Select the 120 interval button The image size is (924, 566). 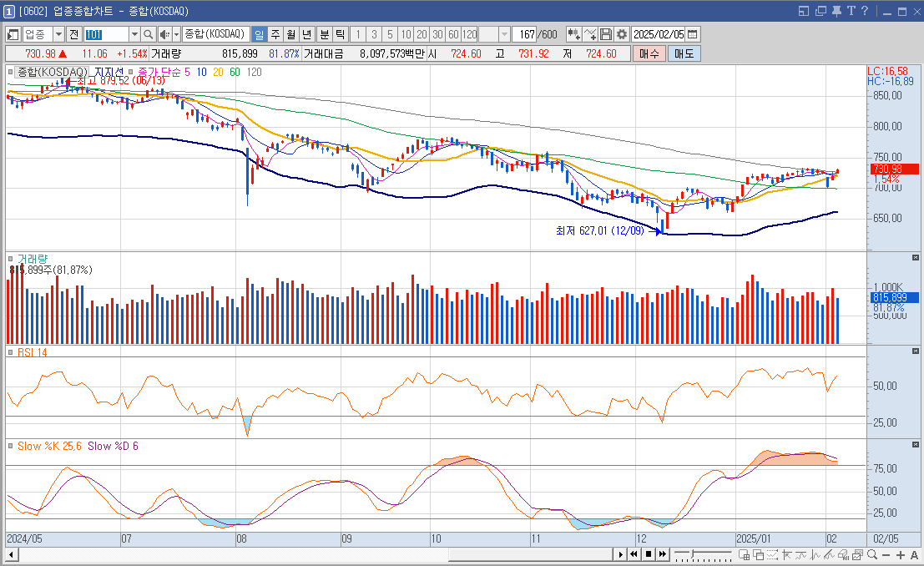coord(470,35)
